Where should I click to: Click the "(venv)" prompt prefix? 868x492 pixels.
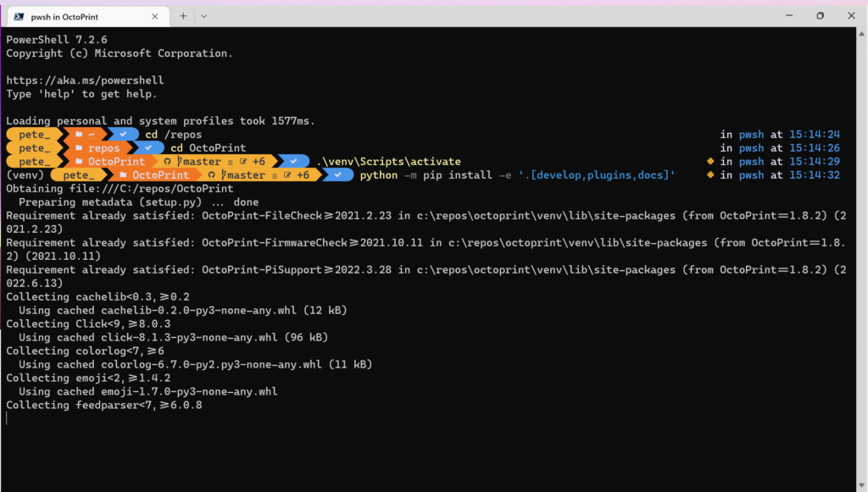25,174
